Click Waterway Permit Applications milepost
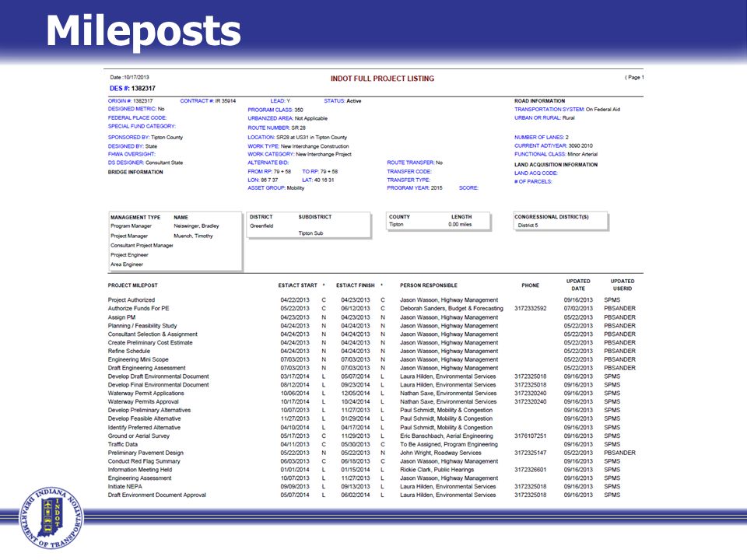The height and width of the screenshot is (560, 747). 146,394
